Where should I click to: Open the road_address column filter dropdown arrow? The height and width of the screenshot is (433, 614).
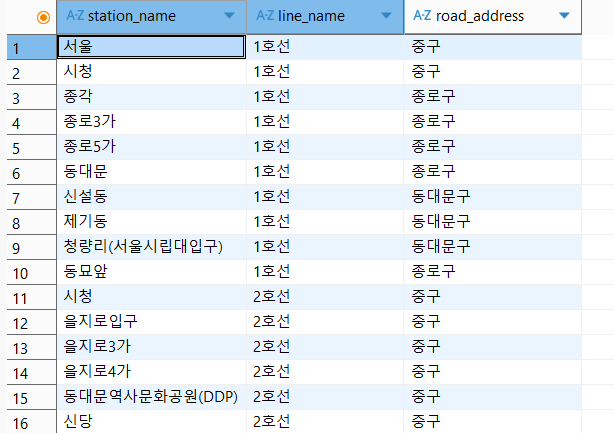click(x=564, y=16)
